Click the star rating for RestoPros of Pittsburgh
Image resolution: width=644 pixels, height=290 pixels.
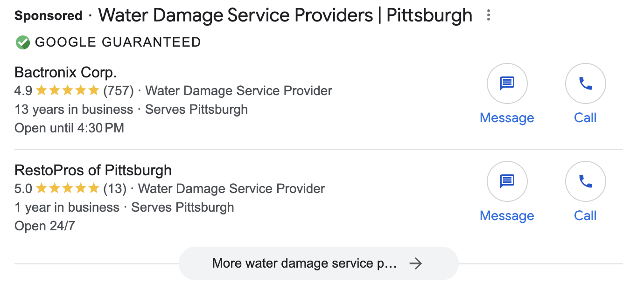(68, 188)
